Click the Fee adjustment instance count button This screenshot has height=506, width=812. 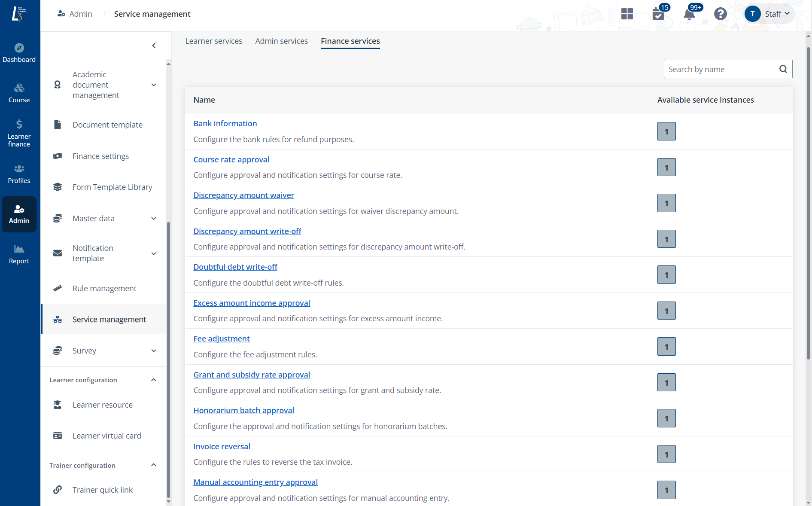pyautogui.click(x=666, y=347)
